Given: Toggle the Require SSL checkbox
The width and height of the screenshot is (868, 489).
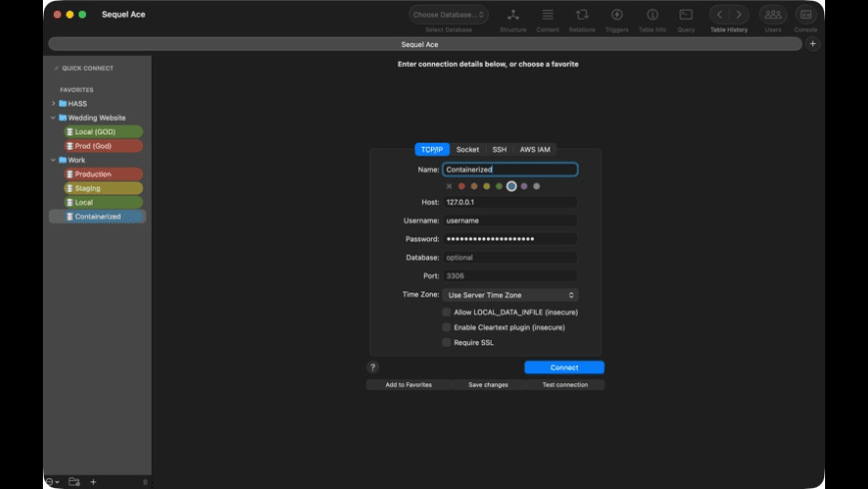Looking at the screenshot, I should tap(446, 342).
